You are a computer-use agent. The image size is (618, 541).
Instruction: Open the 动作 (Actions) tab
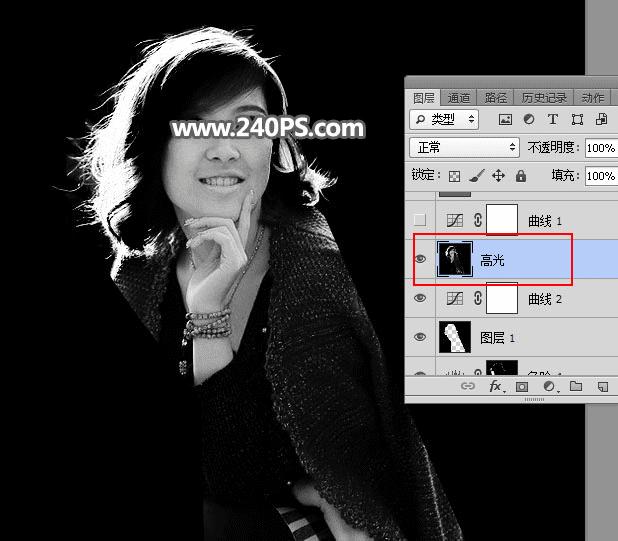(x=592, y=98)
